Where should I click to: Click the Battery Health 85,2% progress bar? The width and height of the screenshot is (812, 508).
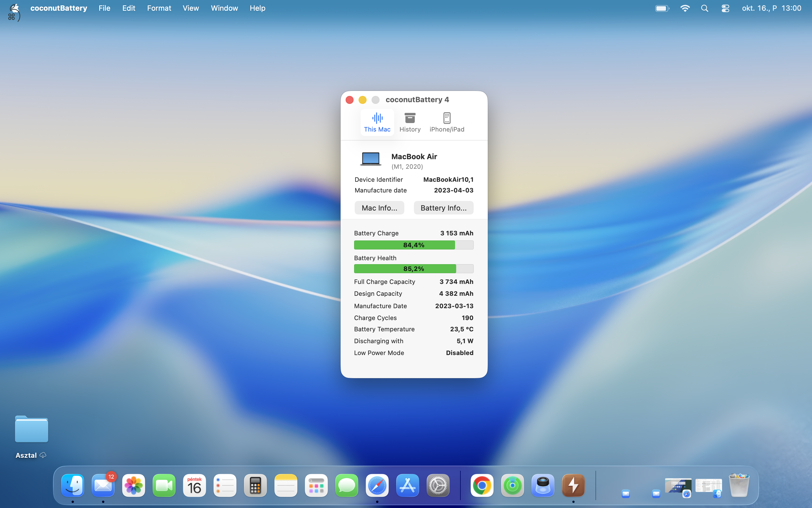[x=413, y=269]
